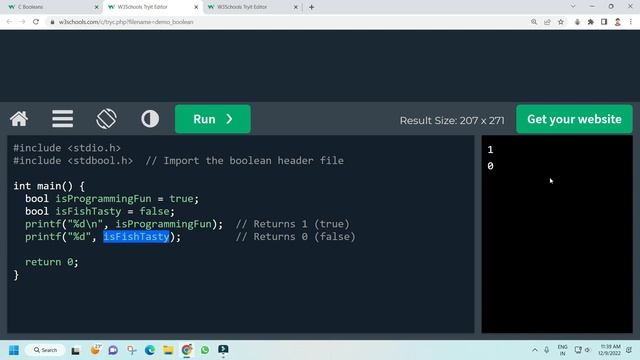The image size is (640, 360).
Task: Click the Result Size label
Action: click(452, 120)
